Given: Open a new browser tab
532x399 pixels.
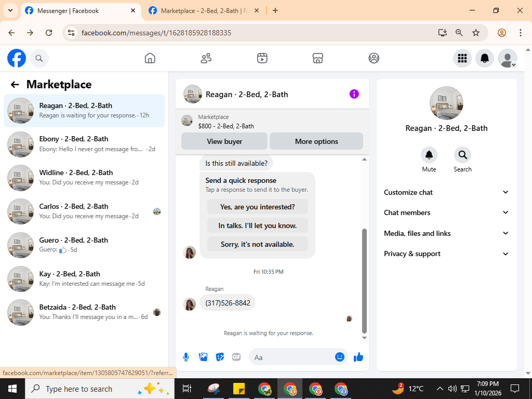Looking at the screenshot, I should point(275,11).
